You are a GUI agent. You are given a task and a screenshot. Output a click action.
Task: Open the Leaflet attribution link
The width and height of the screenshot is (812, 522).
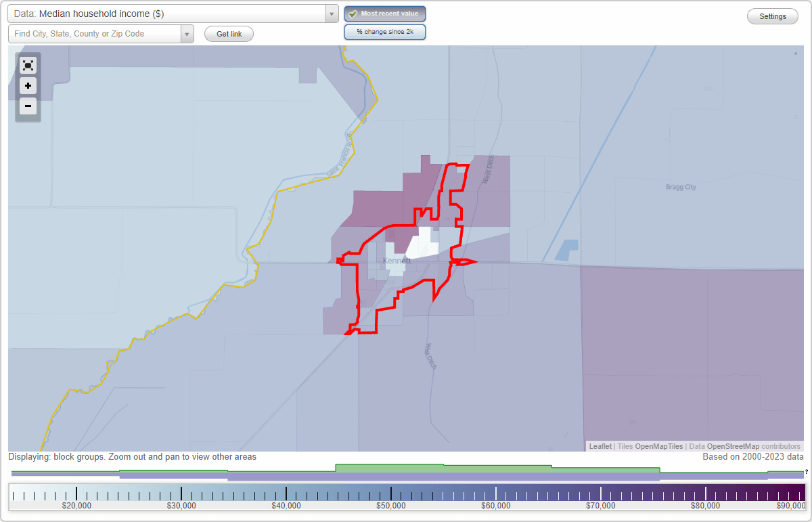coord(600,446)
